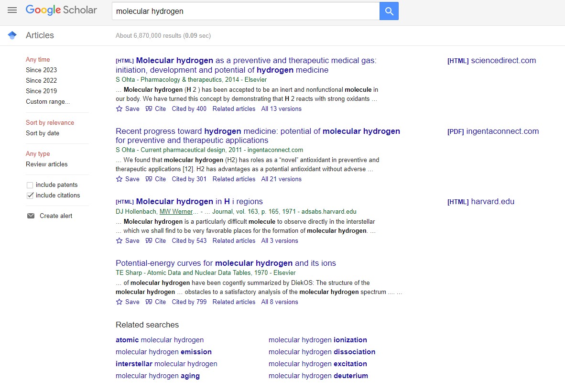Filter results Since 2019
The image size is (565, 392).
point(42,91)
